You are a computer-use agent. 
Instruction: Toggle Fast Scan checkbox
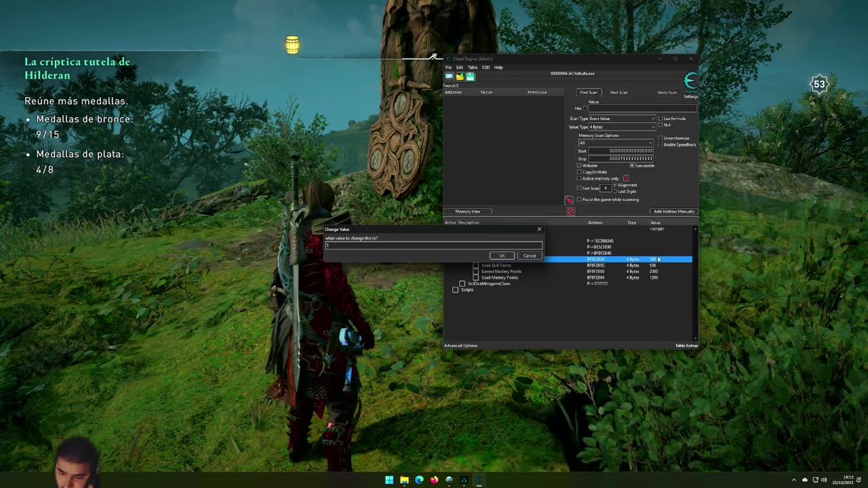(579, 188)
